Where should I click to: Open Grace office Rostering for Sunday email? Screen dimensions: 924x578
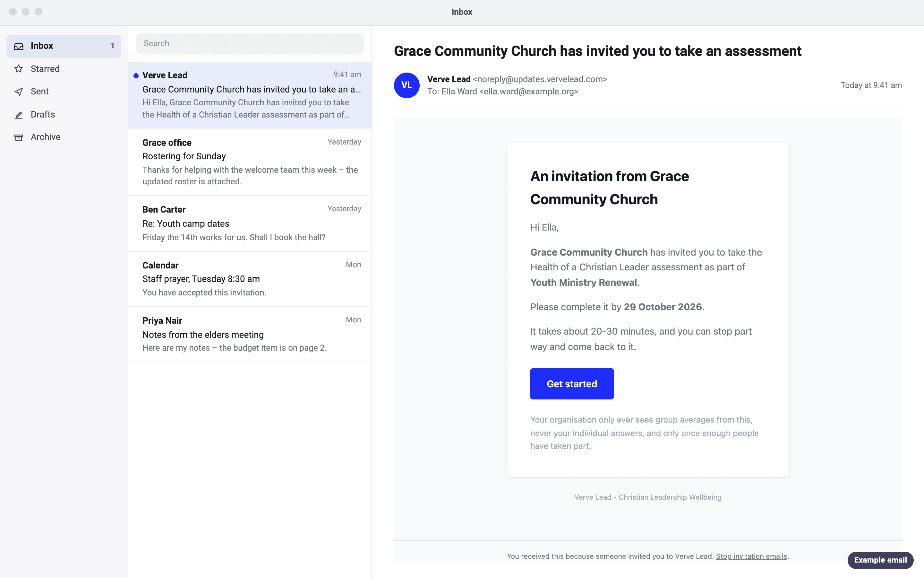[x=250, y=162]
